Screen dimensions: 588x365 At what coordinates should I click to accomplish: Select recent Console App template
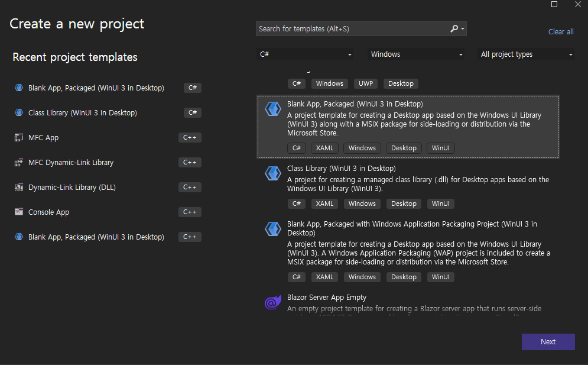tap(107, 212)
